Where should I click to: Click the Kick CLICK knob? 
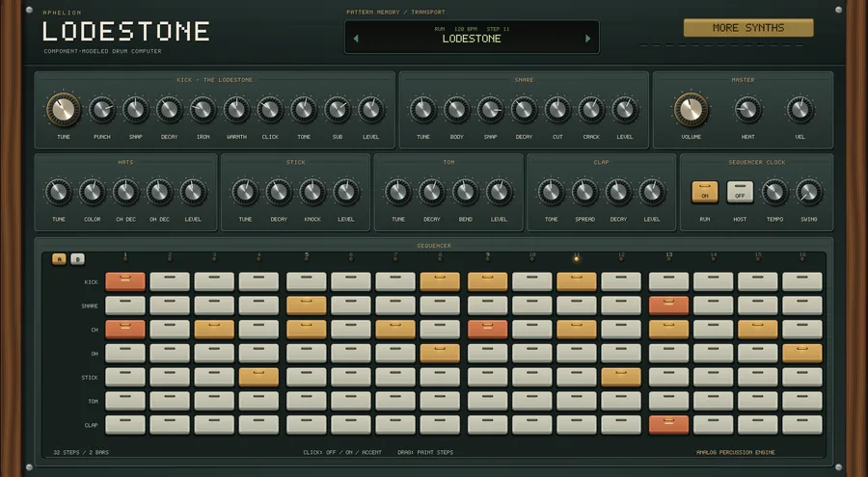(270, 110)
